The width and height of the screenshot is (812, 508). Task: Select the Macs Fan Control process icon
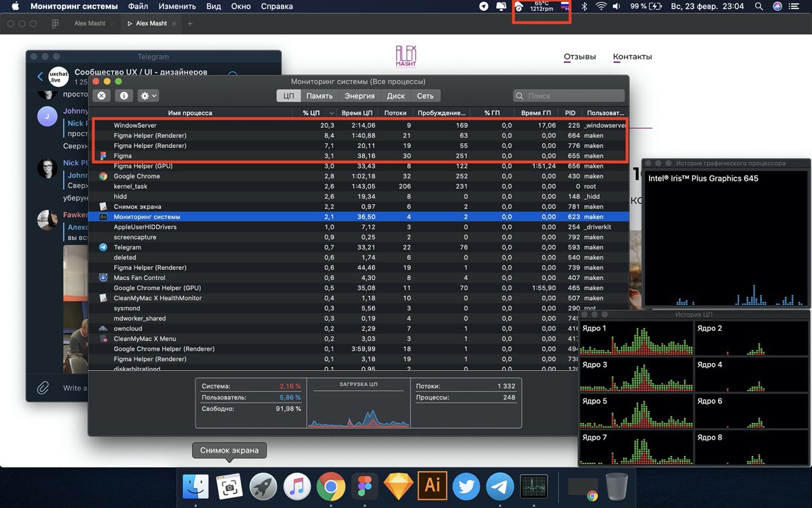pos(103,278)
